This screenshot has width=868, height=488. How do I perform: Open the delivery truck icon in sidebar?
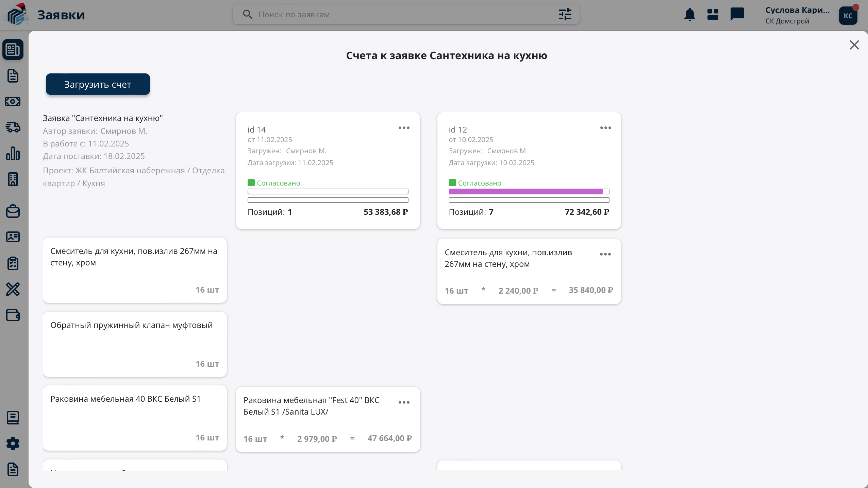tap(13, 127)
